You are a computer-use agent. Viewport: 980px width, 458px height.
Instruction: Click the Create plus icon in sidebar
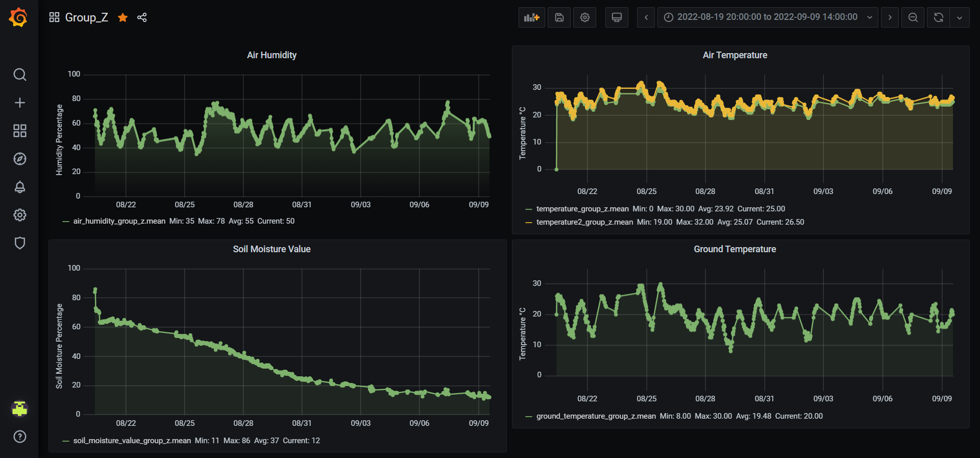(19, 103)
